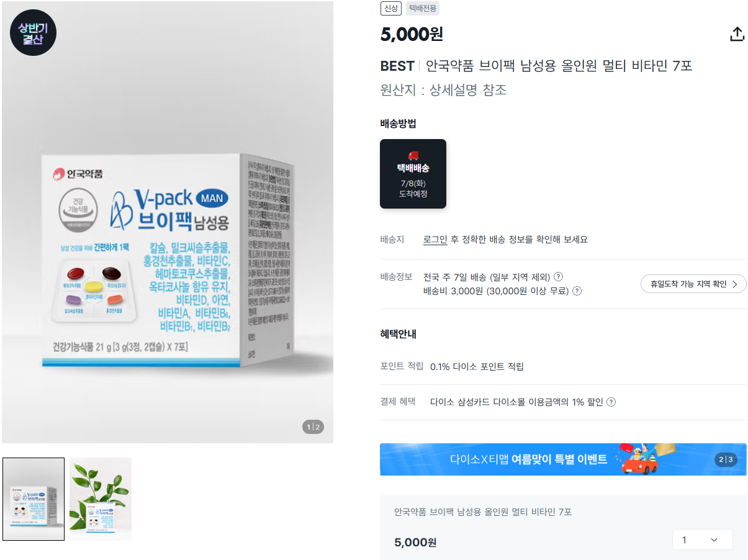Screen dimensions: 748x560
Task: Select the first product box thumbnail
Action: [34, 499]
